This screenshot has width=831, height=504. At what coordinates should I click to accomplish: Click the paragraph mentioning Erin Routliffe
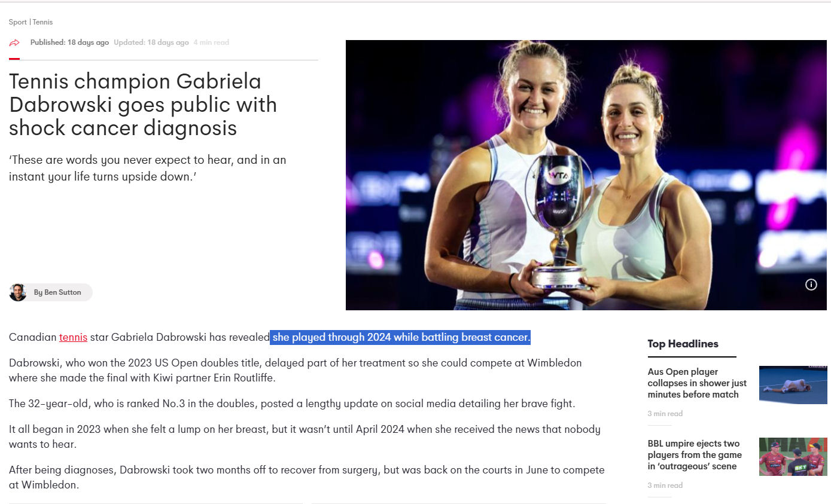295,370
